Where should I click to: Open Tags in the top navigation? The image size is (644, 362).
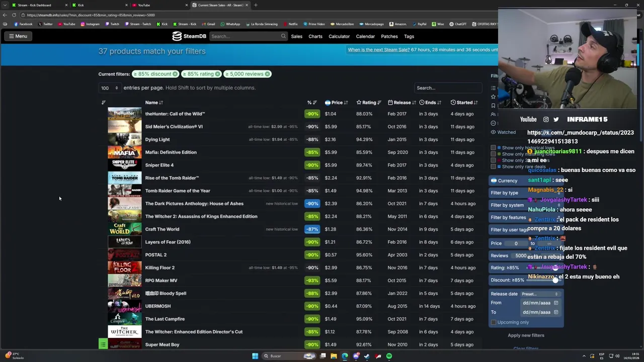409,36
